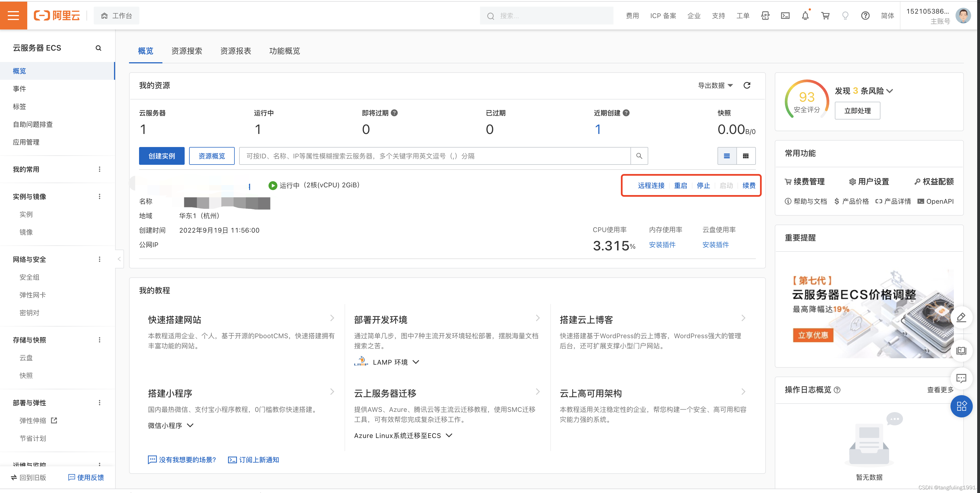Click the help icon beside 即将过期

click(x=395, y=113)
